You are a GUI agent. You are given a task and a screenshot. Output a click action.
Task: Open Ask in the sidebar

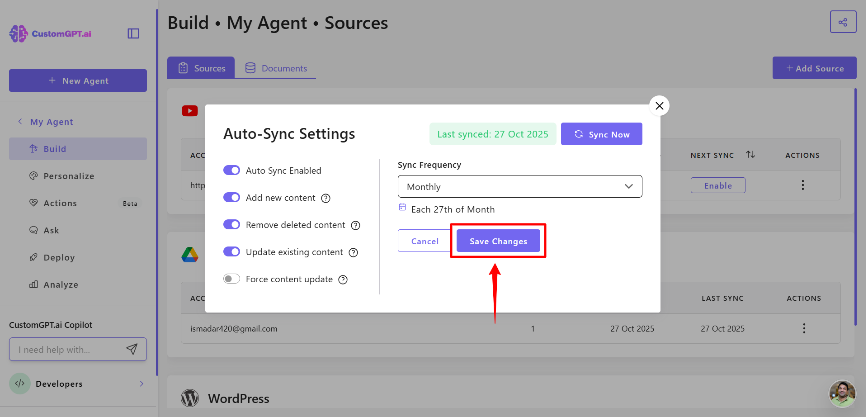tap(78, 230)
